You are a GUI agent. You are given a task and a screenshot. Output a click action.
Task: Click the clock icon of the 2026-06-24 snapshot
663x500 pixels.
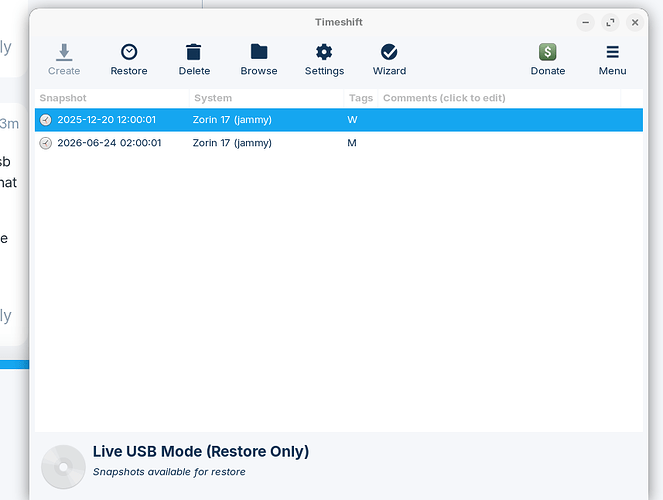point(46,143)
